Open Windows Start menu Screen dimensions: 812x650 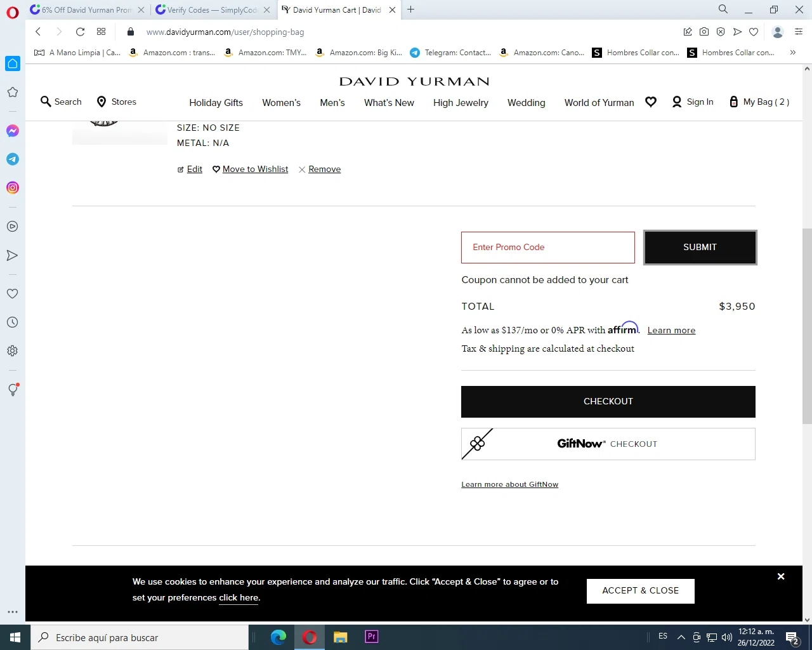click(15, 637)
